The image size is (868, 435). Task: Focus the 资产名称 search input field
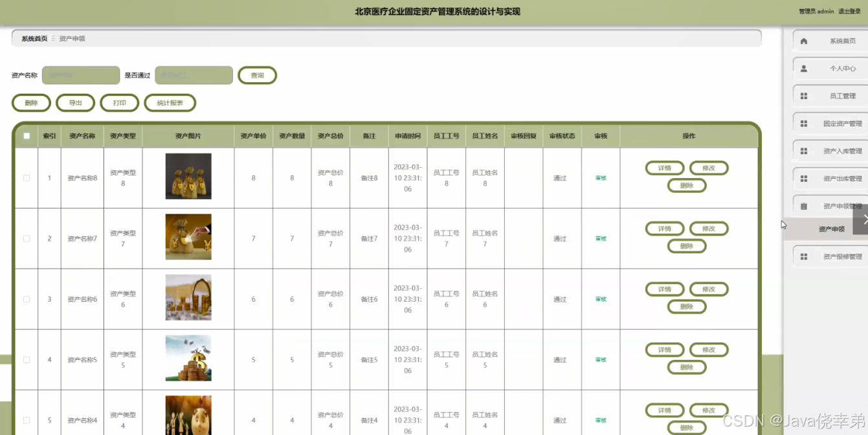point(81,75)
